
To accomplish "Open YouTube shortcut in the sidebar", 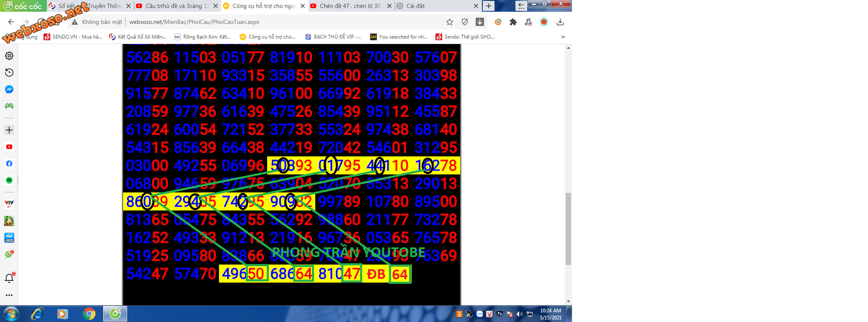I will point(9,147).
